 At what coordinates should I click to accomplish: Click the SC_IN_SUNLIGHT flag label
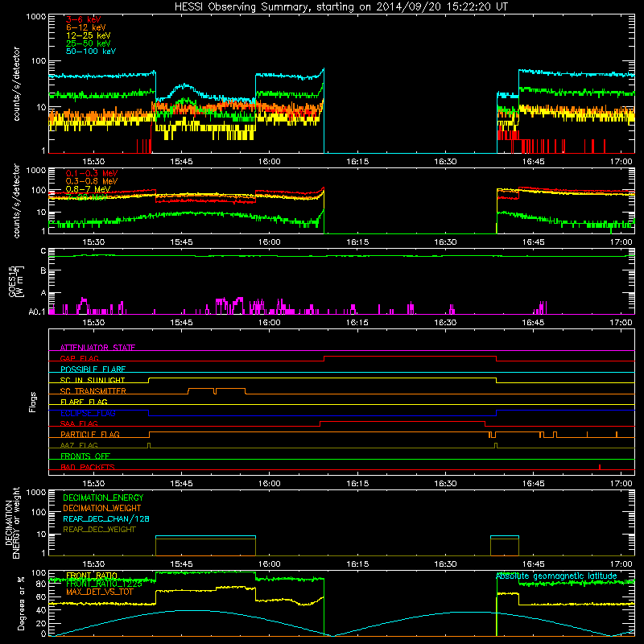[x=93, y=380]
